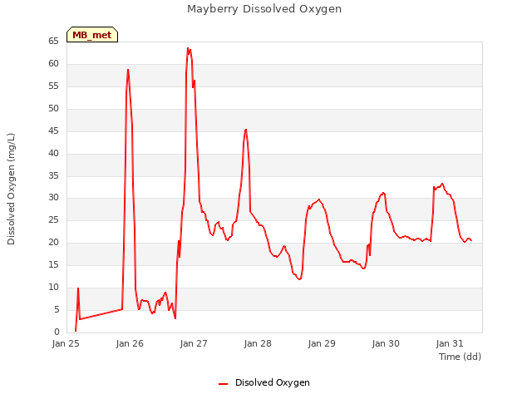Click the 5 y-axis tick label
Viewport: 532px width, 399px height.
coord(57,309)
